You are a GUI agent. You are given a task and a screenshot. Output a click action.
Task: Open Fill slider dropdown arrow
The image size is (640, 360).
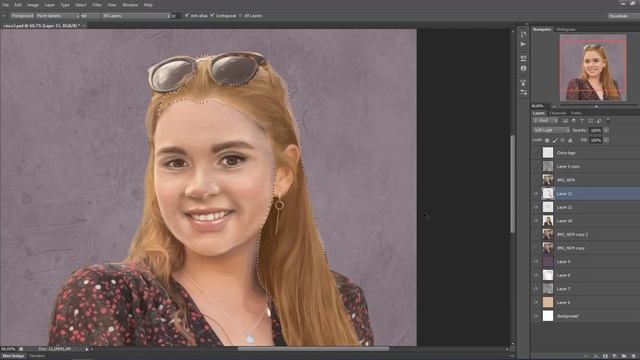pyautogui.click(x=606, y=140)
